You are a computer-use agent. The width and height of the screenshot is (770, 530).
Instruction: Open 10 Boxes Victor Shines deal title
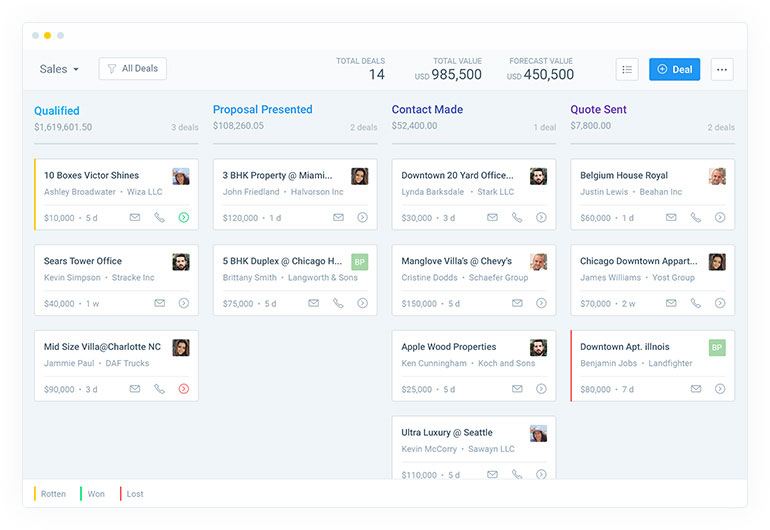pyautogui.click(x=91, y=175)
